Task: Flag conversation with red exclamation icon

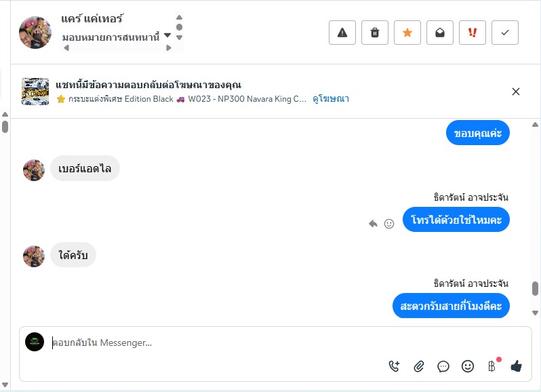Action: click(473, 33)
